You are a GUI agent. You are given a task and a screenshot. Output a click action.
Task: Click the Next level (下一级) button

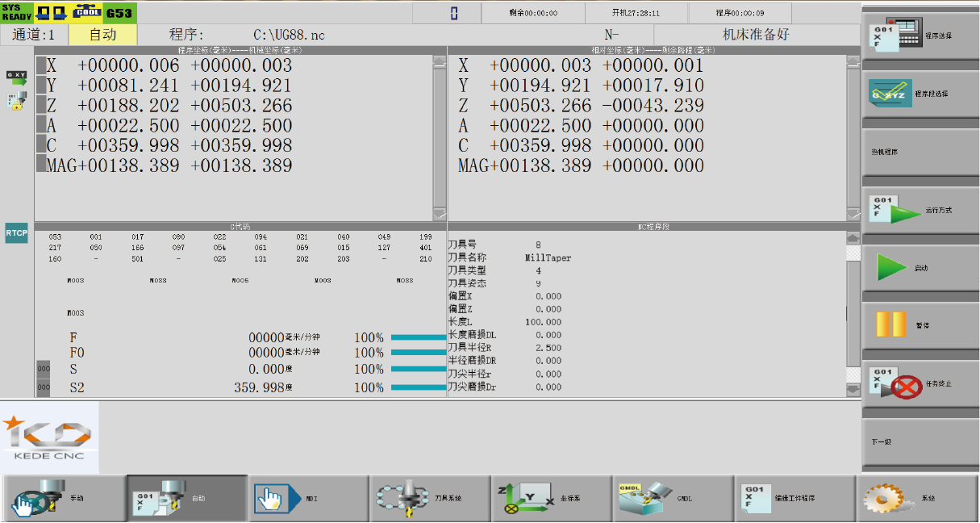click(x=920, y=442)
